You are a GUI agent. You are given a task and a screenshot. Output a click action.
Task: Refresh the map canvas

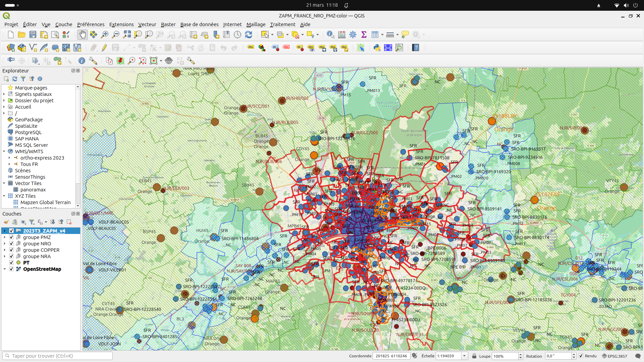coord(249,35)
